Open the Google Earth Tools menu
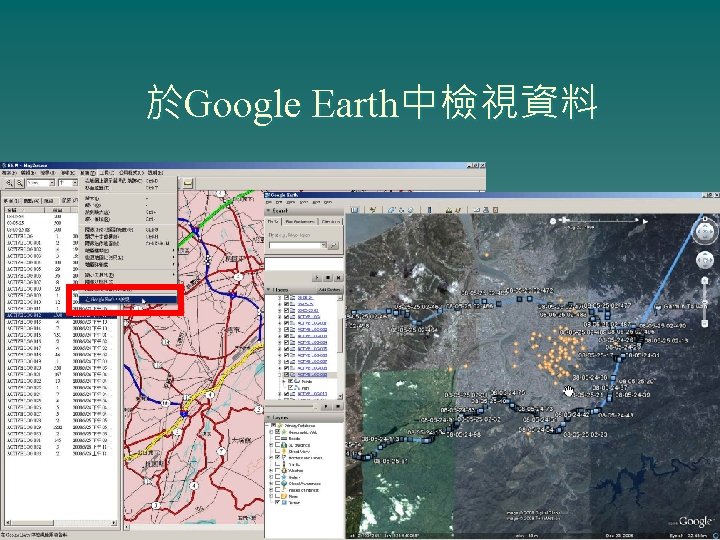The width and height of the screenshot is (720, 540). [305, 202]
